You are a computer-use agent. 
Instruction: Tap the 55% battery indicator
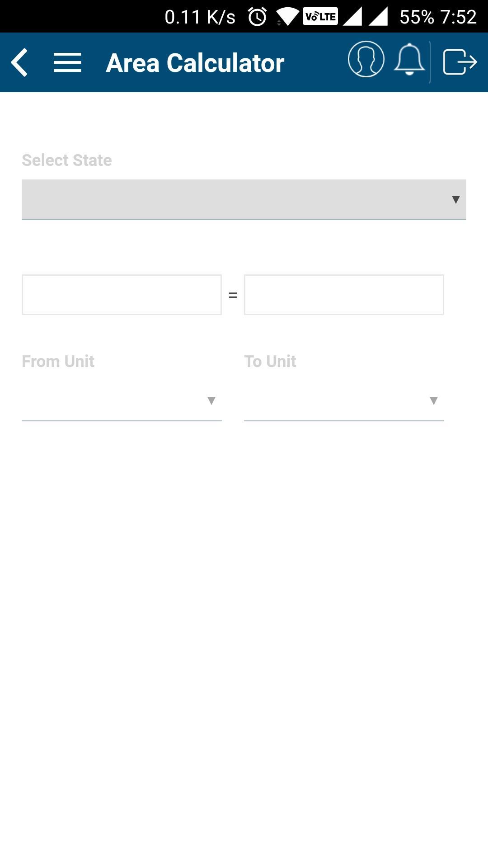click(417, 17)
